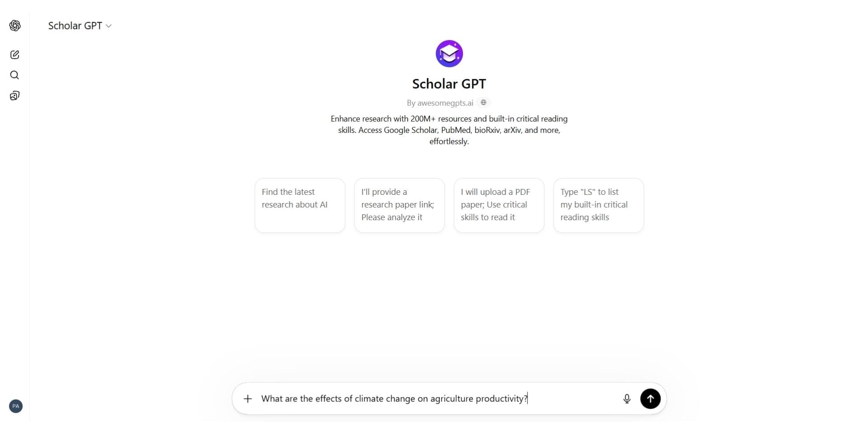The image size is (868, 434).
Task: Attach a file using the plus icon
Action: click(x=248, y=399)
